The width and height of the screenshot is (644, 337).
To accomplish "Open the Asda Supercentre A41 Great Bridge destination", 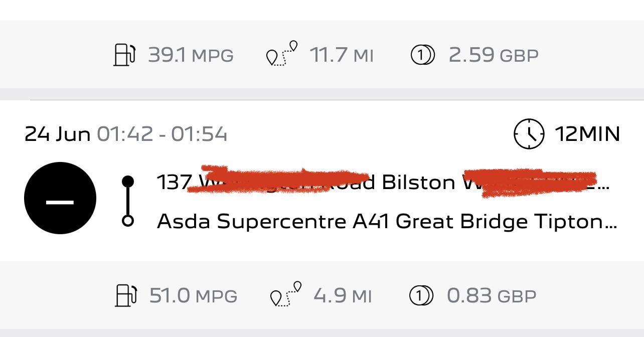I will tap(386, 221).
